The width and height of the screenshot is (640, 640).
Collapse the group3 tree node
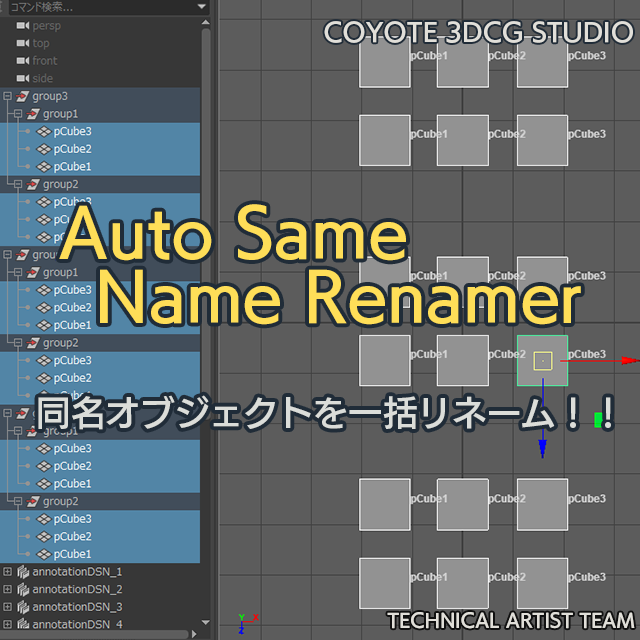(x=7, y=96)
